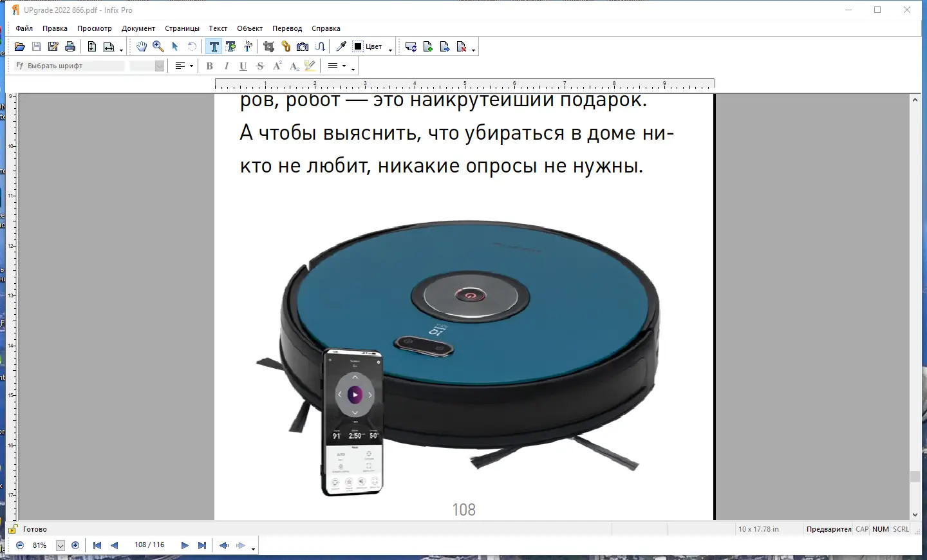
Task: Open the camera snapshot tool
Action: (x=302, y=46)
